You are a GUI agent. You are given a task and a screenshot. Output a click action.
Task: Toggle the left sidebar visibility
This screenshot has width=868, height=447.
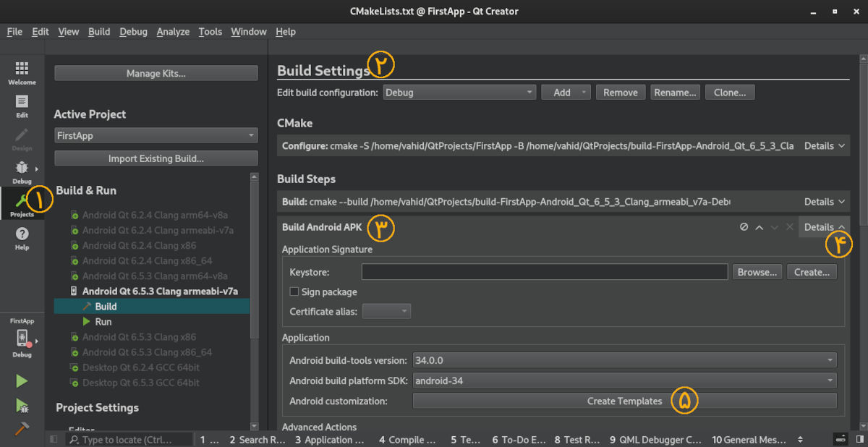click(x=54, y=439)
